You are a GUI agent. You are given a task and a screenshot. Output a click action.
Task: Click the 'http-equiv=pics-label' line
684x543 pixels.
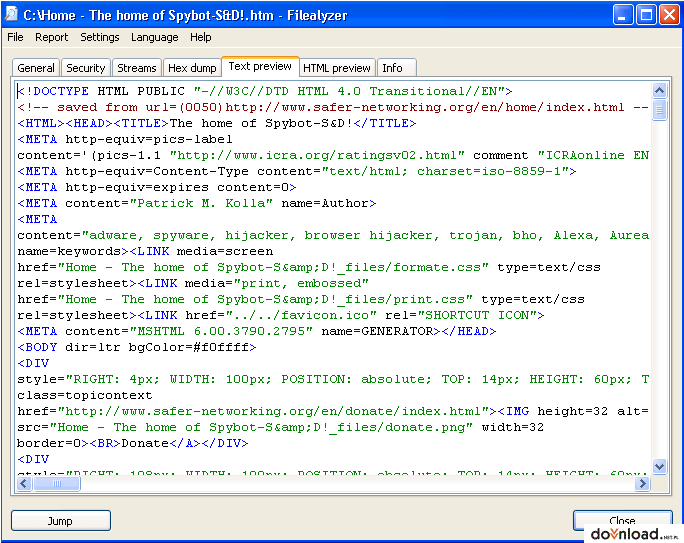point(125,140)
